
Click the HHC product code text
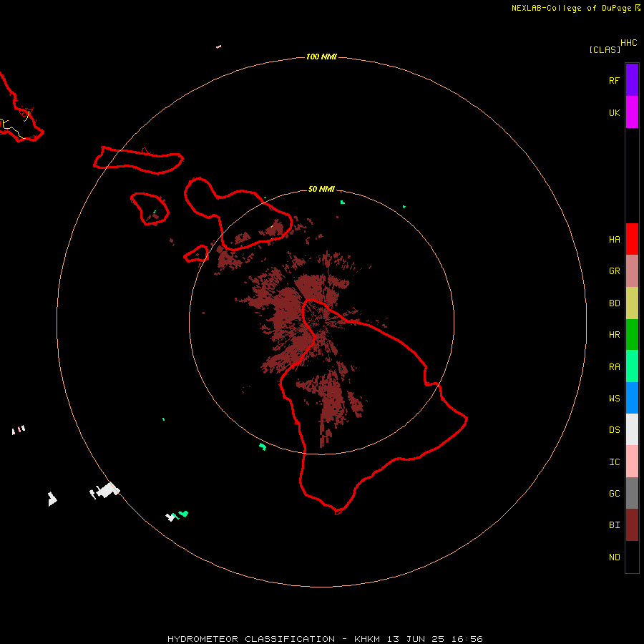point(628,43)
